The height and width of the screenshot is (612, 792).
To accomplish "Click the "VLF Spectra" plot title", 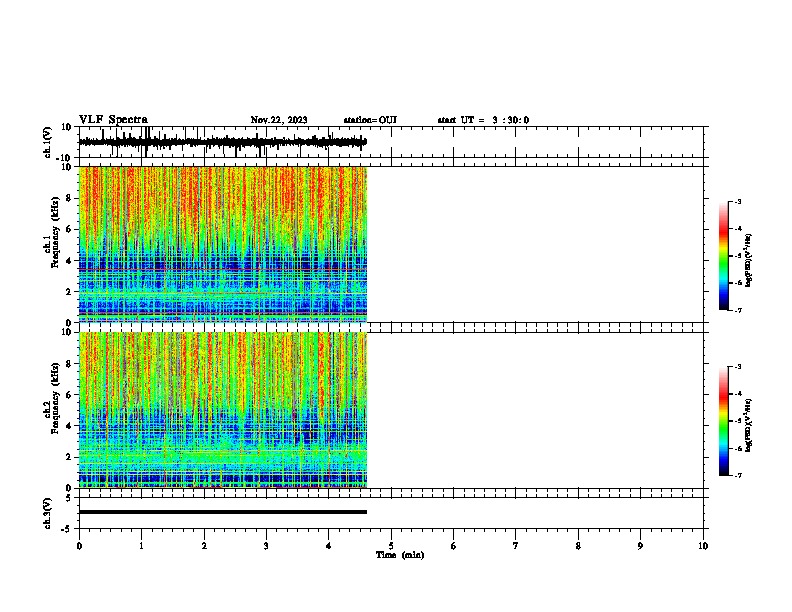I will click(x=113, y=120).
